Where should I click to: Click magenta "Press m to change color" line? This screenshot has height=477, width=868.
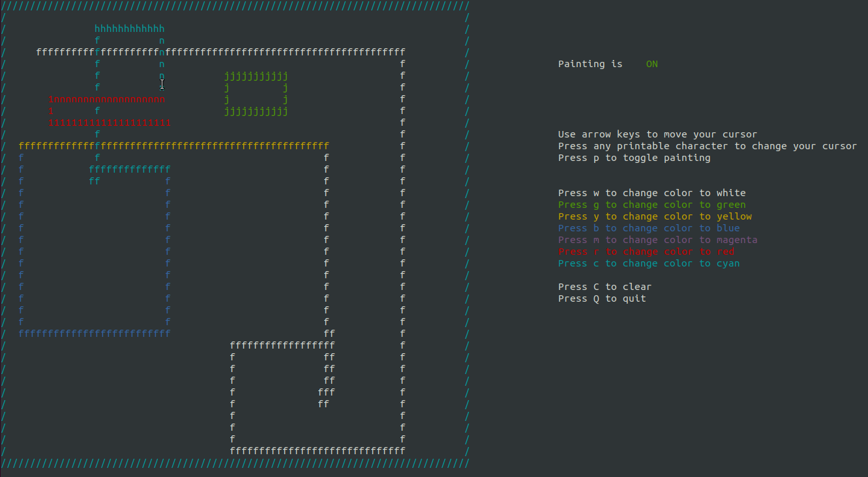pyautogui.click(x=658, y=240)
